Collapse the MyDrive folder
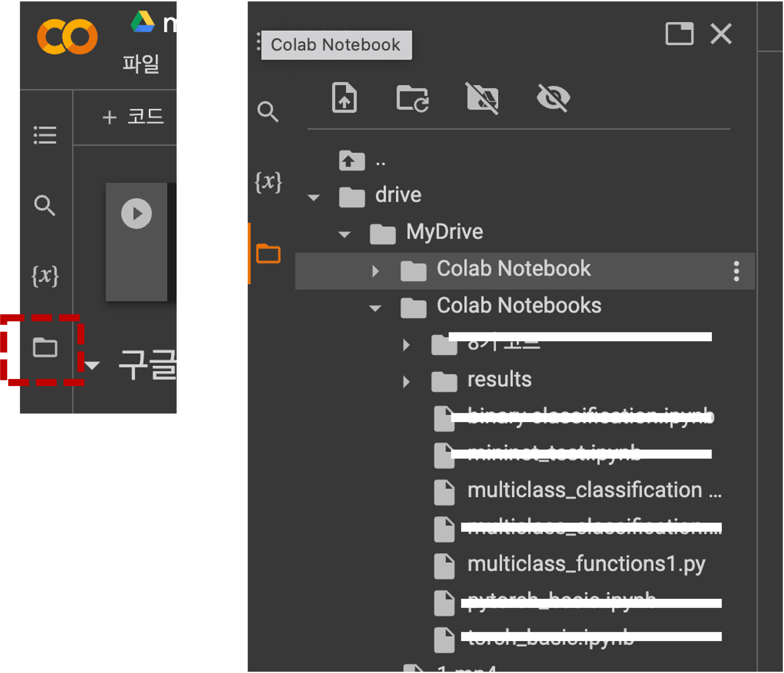This screenshot has height=673, width=784. click(344, 234)
